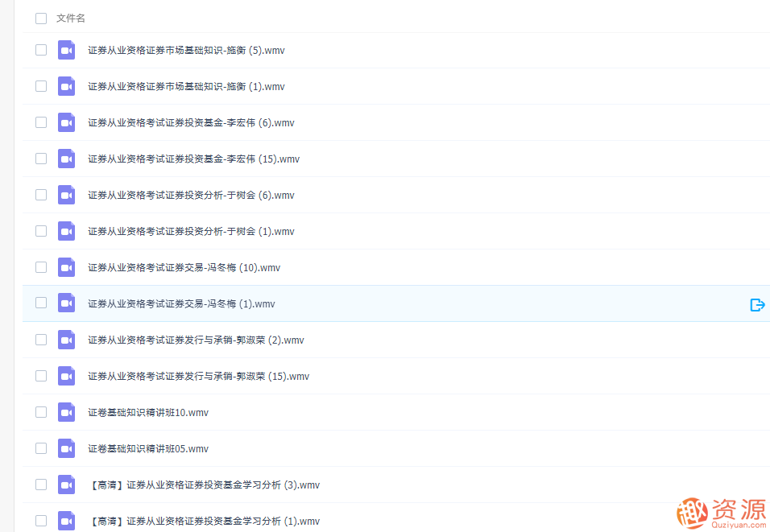
Task: Click video icon of 证券交易-冯冬梅 (1).wmv
Action: tap(66, 303)
